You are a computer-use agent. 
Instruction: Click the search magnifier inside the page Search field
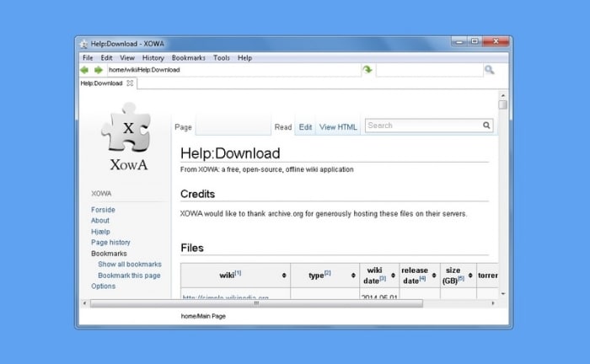point(486,126)
